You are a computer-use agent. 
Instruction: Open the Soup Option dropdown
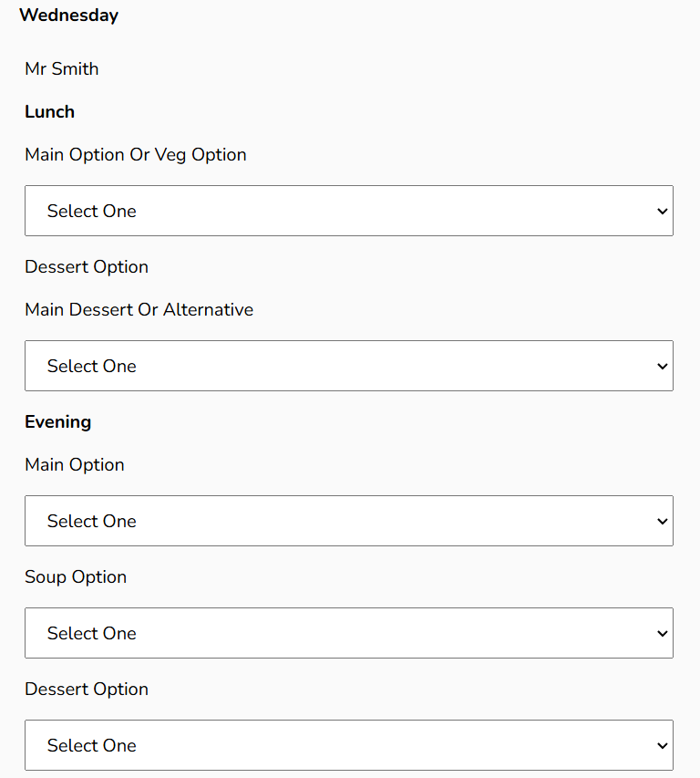point(348,633)
